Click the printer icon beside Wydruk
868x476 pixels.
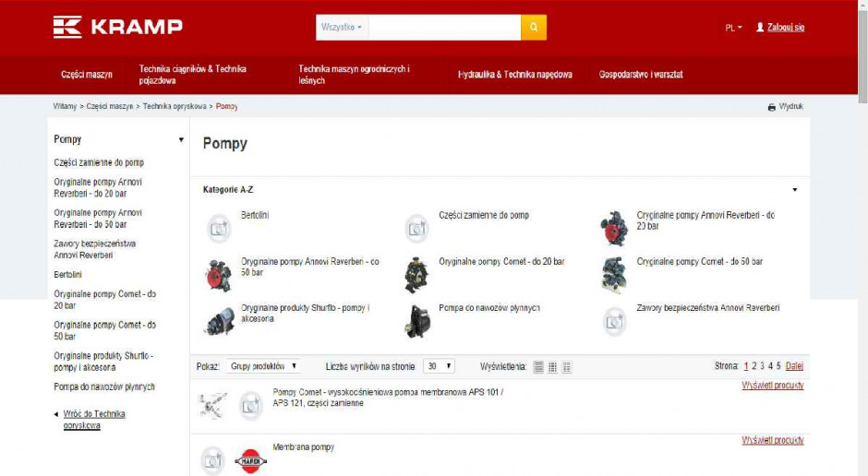click(x=772, y=107)
